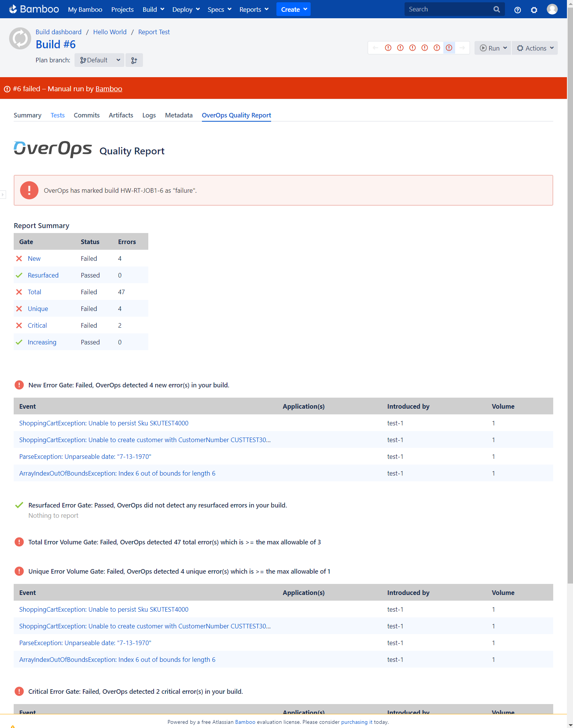
Task: Open Hello World breadcrumb link
Action: (x=110, y=32)
